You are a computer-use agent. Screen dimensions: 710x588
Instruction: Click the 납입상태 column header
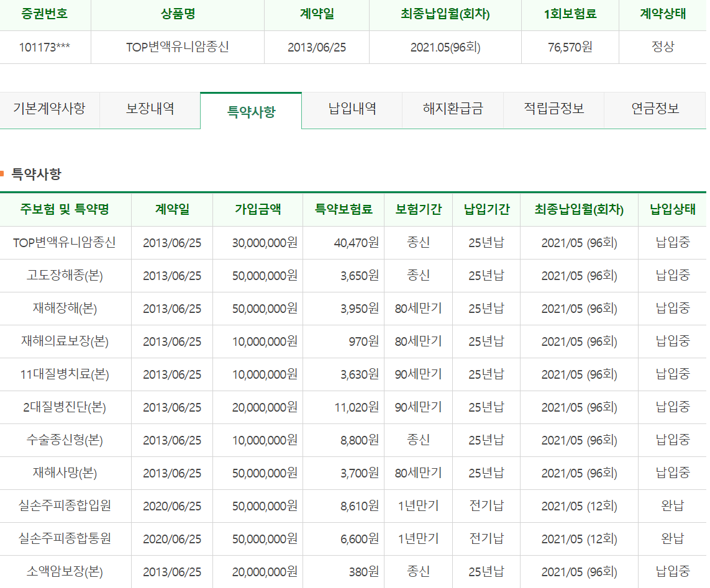click(672, 209)
